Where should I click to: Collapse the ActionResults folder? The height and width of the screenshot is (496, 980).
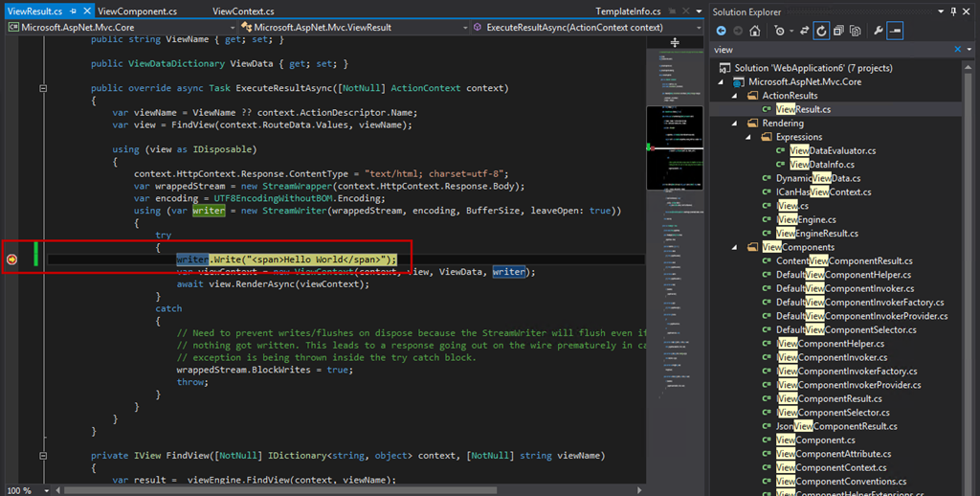click(x=734, y=96)
